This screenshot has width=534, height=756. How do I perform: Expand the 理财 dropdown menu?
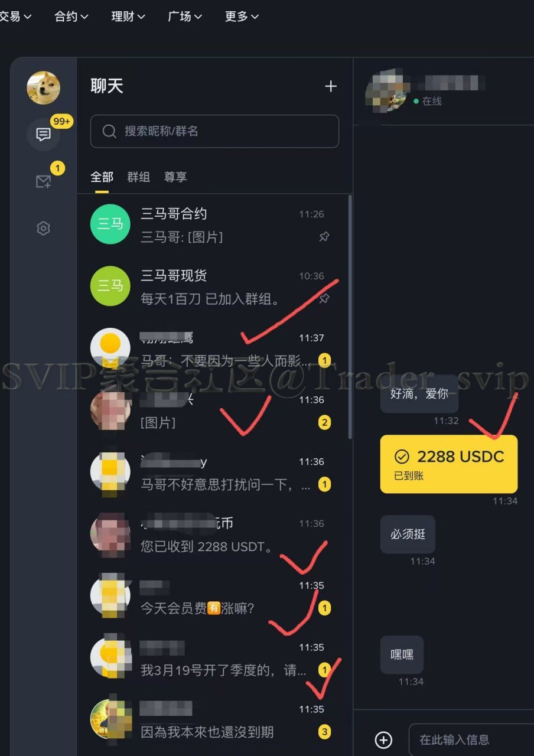128,17
